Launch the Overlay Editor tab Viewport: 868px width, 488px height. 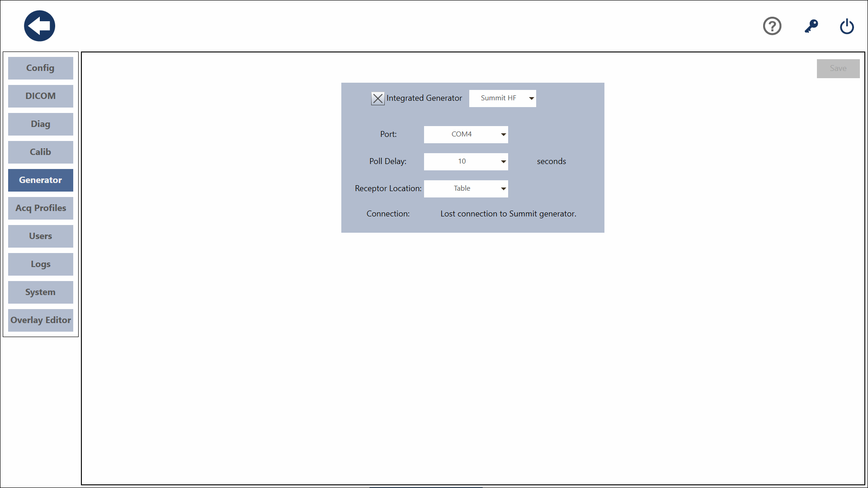tap(41, 320)
